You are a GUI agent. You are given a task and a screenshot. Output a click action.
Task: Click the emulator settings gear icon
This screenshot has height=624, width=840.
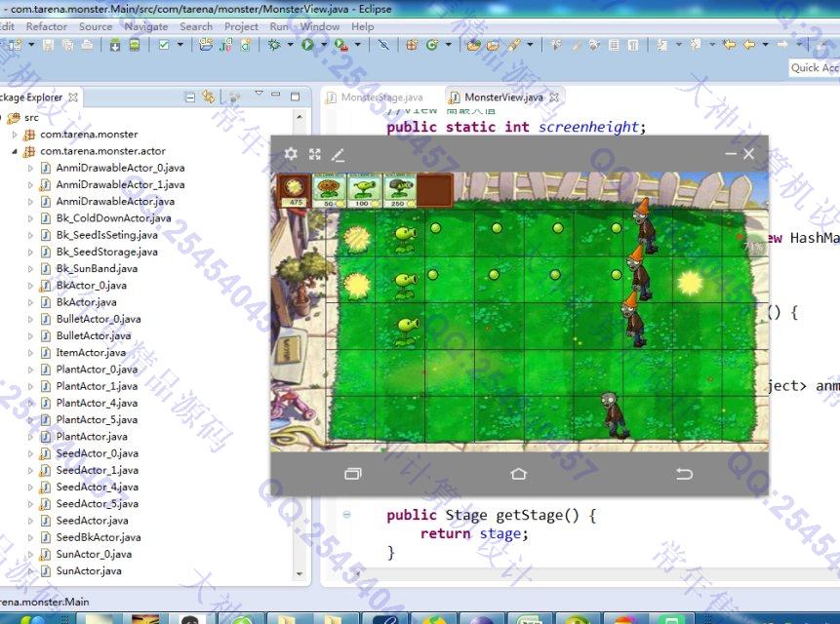click(291, 154)
